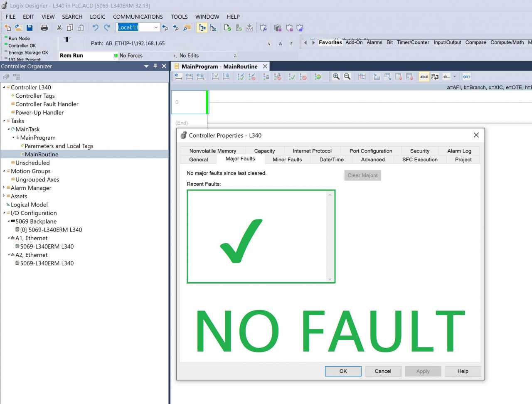The height and width of the screenshot is (404, 532).
Task: Zoom in on the ladder routine
Action: tap(336, 76)
